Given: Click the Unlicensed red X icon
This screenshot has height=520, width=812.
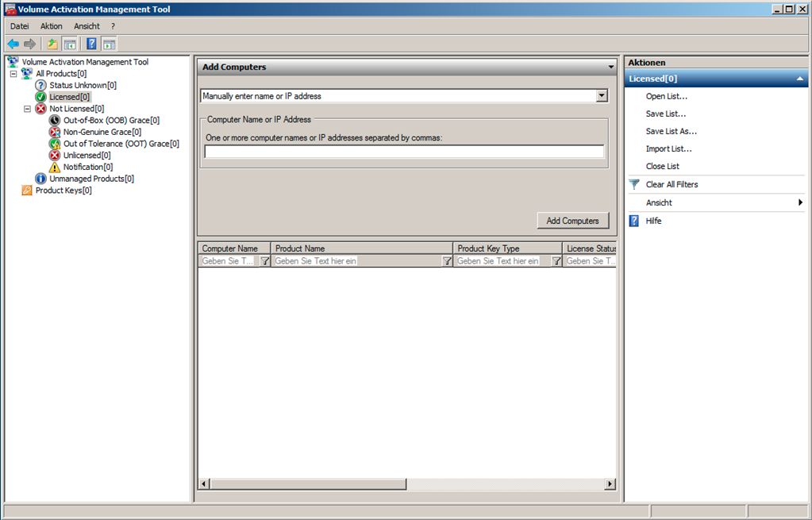Looking at the screenshot, I should coord(55,156).
